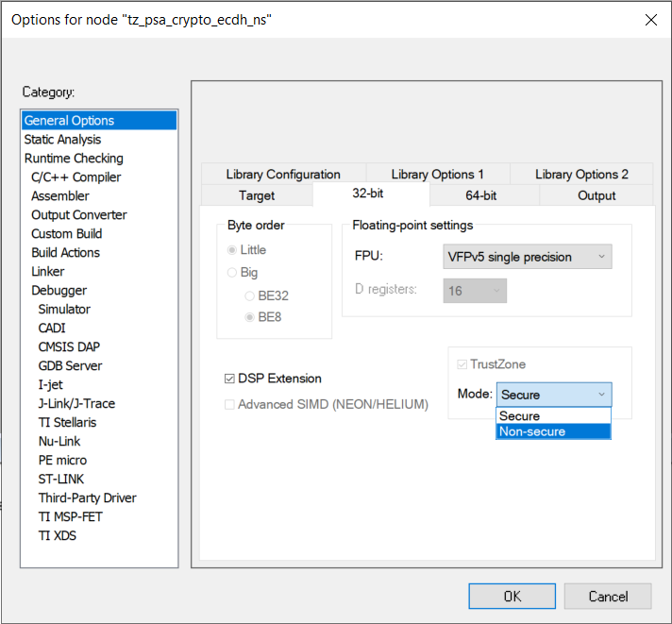Select C/C++ Compiler category

pyautogui.click(x=76, y=177)
